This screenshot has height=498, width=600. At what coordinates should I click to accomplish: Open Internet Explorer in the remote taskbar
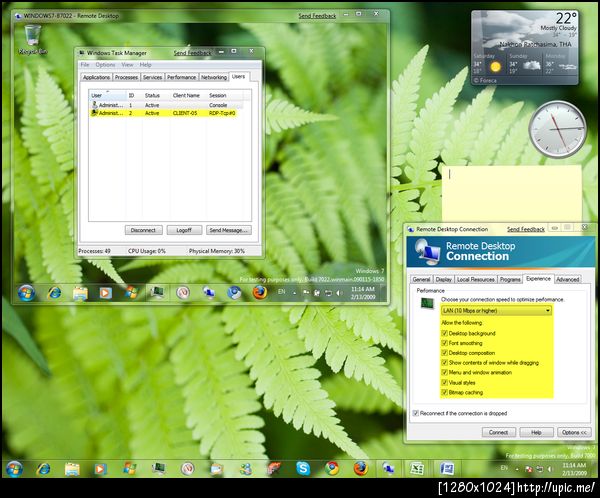(54, 293)
